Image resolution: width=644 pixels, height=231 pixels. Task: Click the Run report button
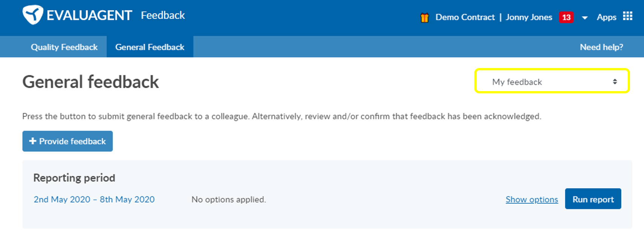[x=593, y=199]
